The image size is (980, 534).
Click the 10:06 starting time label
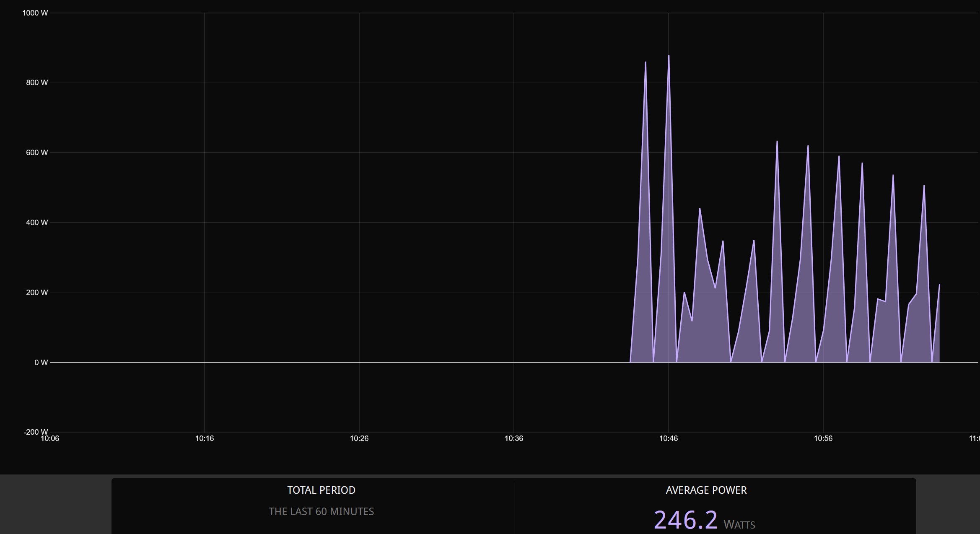point(50,438)
